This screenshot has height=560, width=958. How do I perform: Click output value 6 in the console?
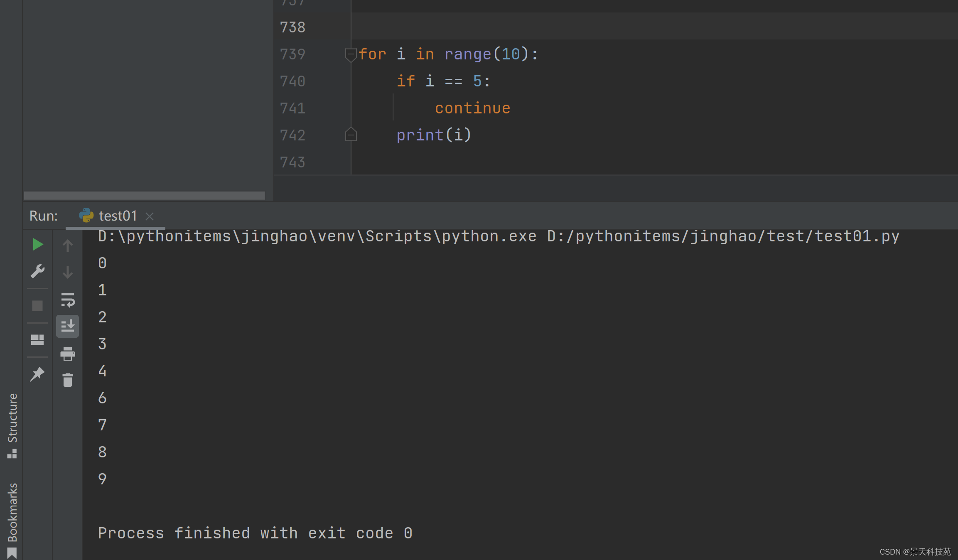coord(102,398)
